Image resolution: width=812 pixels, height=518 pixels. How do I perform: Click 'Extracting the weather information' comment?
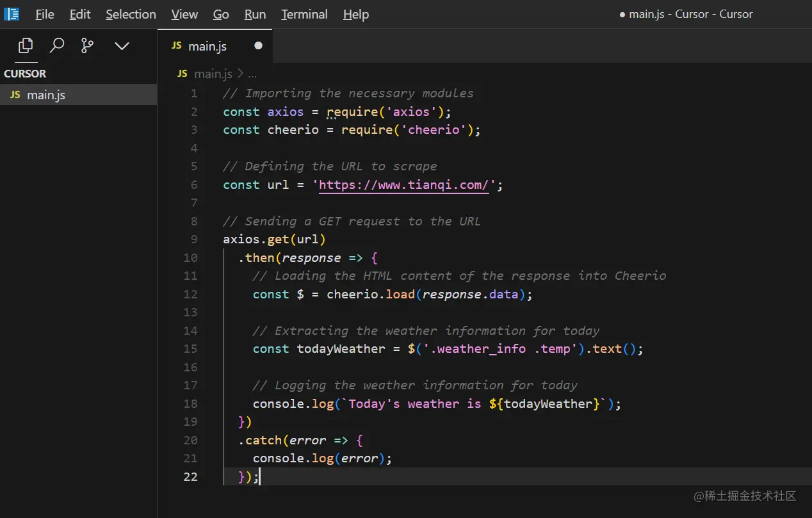click(426, 331)
